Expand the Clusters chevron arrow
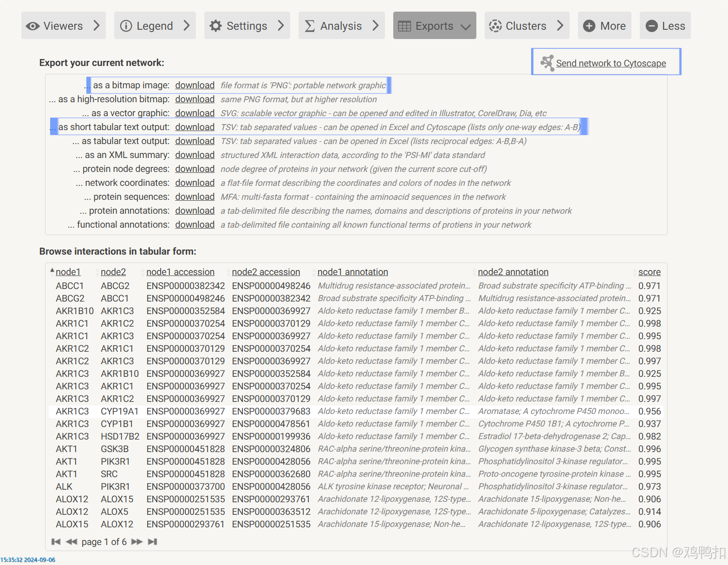Viewport: 728px width, 565px height. click(560, 26)
